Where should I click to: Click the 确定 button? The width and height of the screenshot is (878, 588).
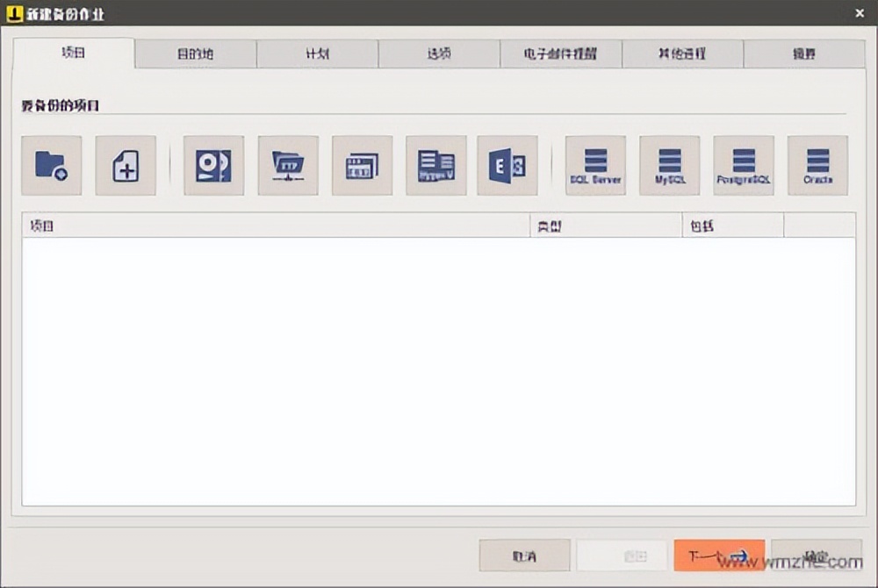817,556
